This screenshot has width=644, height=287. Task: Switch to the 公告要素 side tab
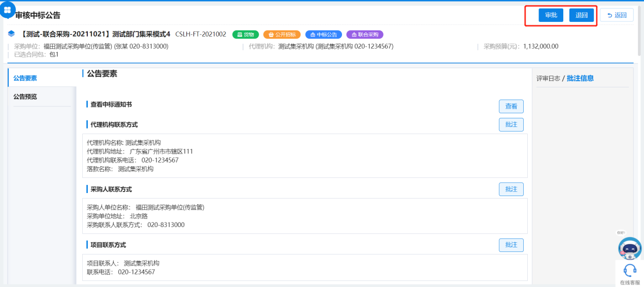(25, 78)
